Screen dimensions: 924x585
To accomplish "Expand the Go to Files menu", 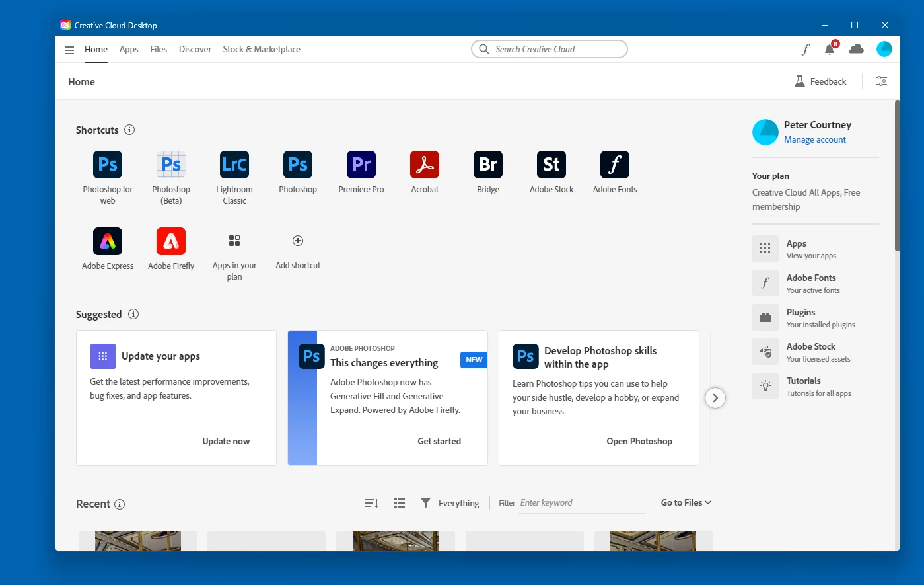I will click(686, 503).
